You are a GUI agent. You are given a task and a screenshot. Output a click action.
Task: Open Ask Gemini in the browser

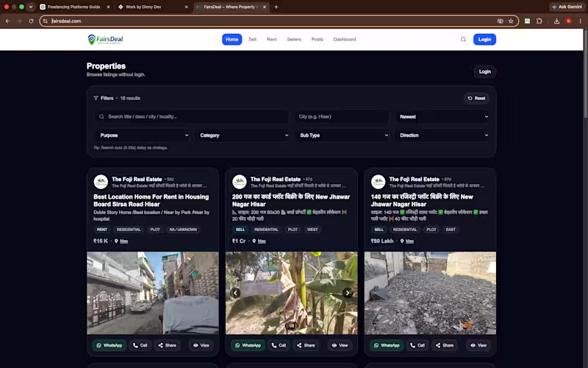[567, 7]
